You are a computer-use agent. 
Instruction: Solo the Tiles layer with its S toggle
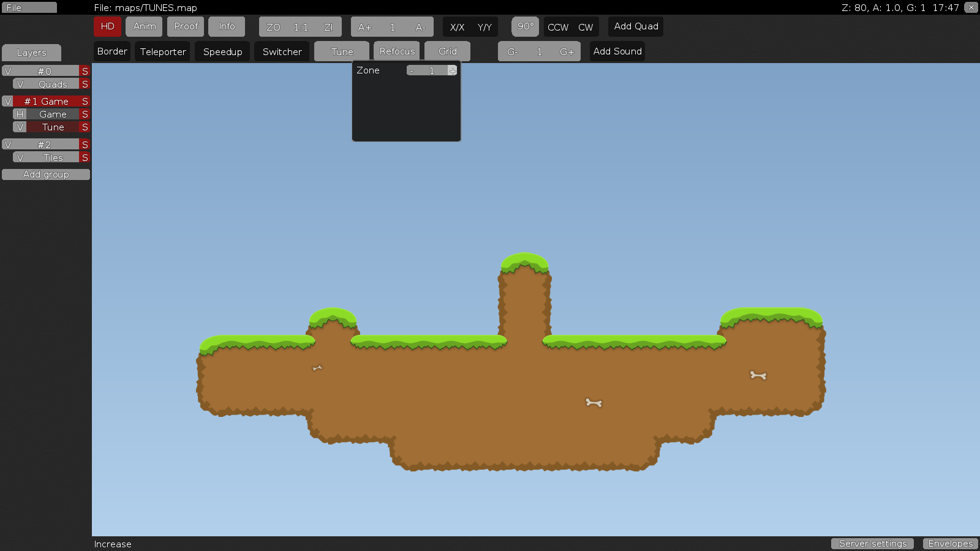point(85,157)
